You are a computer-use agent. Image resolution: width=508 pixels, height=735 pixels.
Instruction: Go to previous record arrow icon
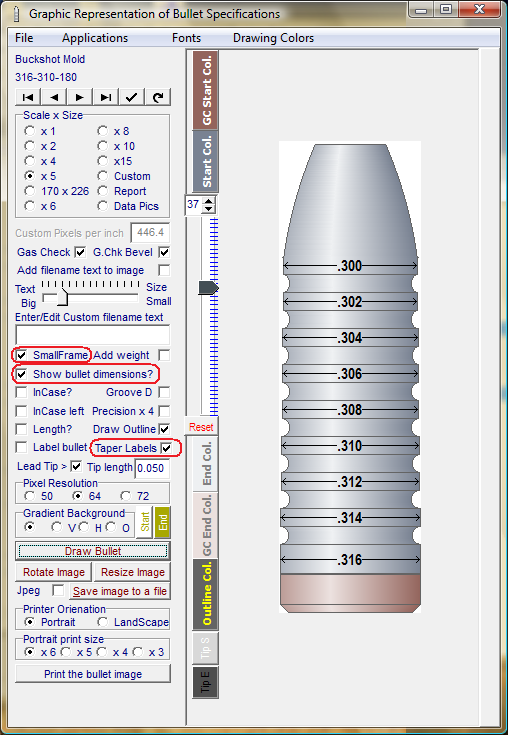pos(54,97)
